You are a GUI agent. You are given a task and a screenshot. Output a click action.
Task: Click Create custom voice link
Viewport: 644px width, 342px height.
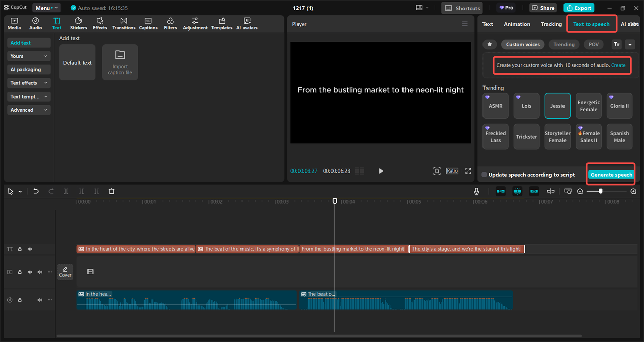[618, 65]
